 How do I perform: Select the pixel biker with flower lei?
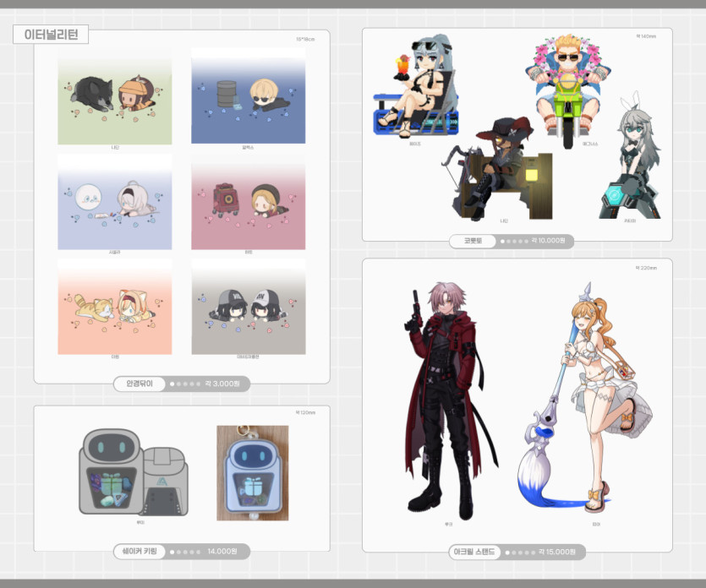pyautogui.click(x=567, y=84)
